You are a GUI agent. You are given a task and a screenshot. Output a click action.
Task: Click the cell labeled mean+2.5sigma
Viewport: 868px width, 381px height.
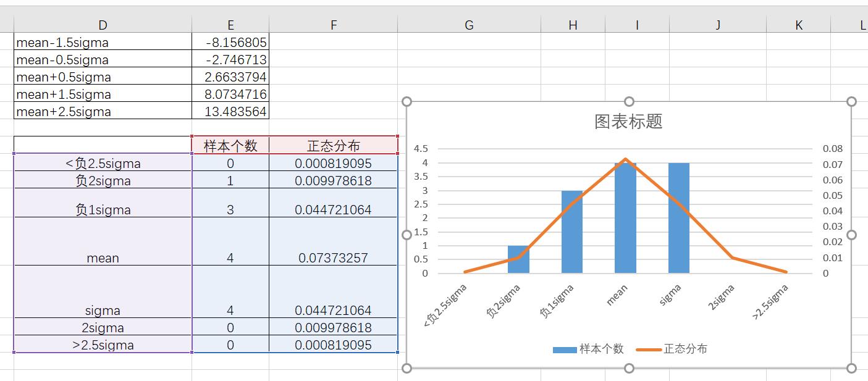103,111
